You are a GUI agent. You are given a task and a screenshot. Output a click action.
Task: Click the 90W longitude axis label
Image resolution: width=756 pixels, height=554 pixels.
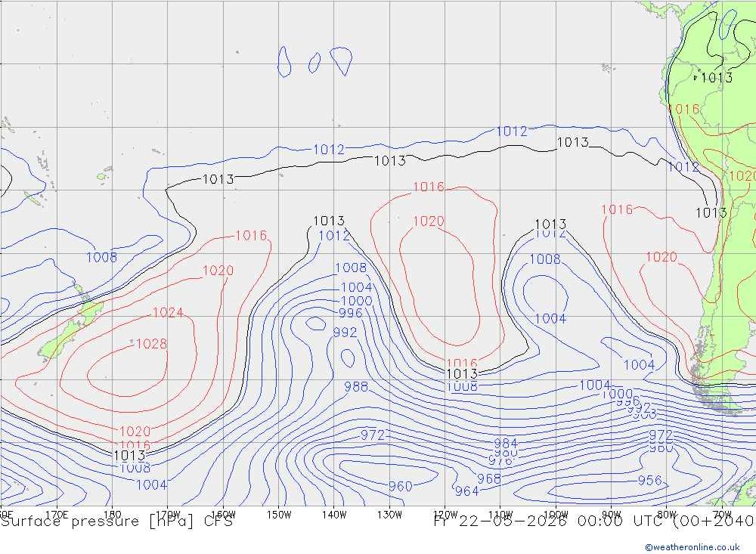tap(612, 515)
